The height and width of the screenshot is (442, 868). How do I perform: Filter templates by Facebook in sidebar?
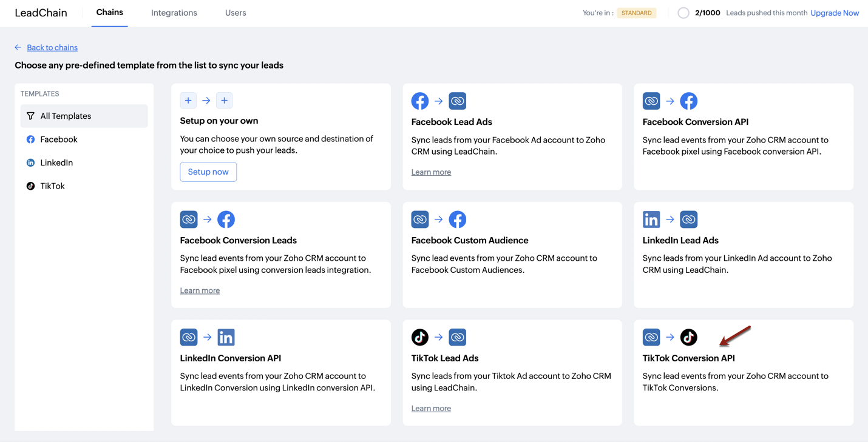pyautogui.click(x=58, y=139)
